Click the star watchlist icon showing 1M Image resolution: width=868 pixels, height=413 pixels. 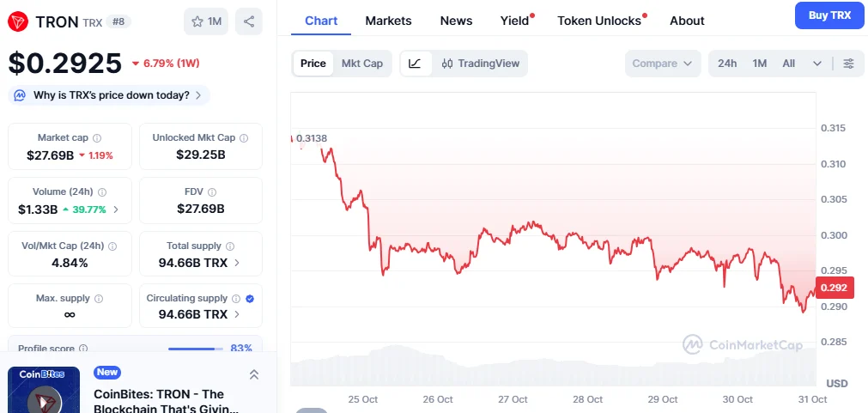206,21
